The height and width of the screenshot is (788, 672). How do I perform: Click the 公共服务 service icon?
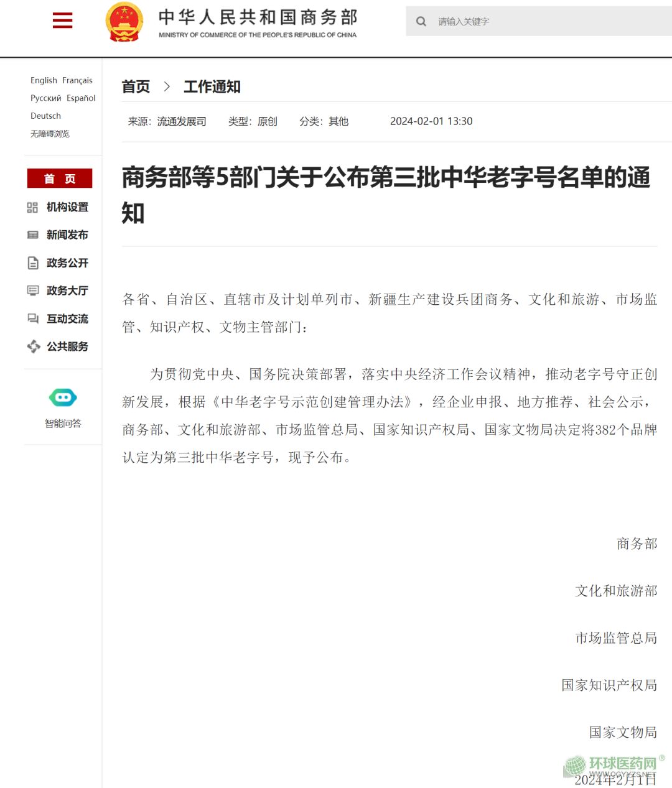coord(33,346)
